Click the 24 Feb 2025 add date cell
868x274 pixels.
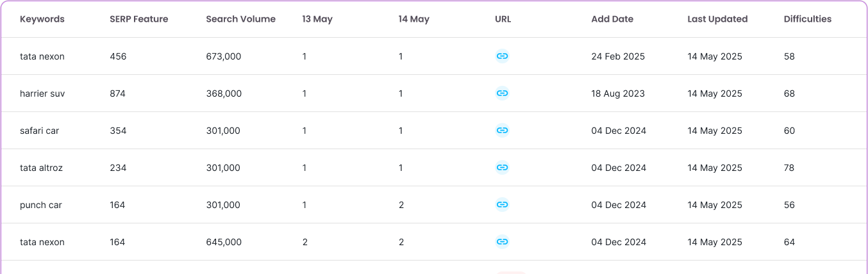[618, 56]
